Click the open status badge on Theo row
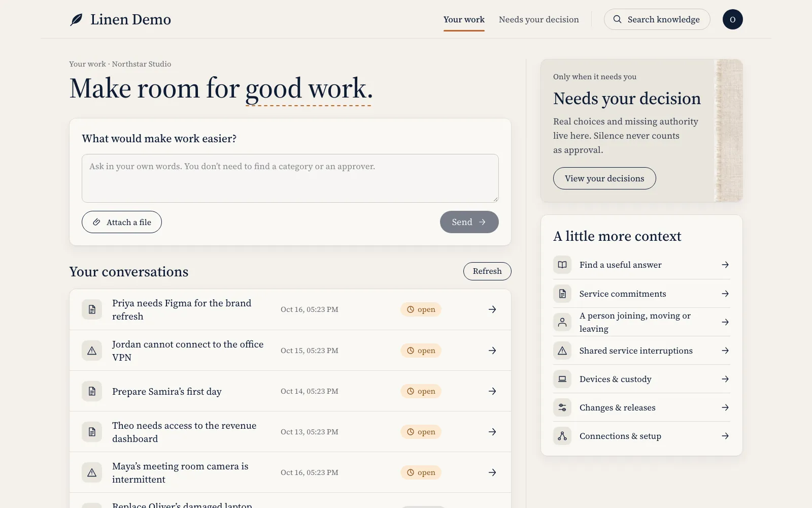 tap(421, 432)
